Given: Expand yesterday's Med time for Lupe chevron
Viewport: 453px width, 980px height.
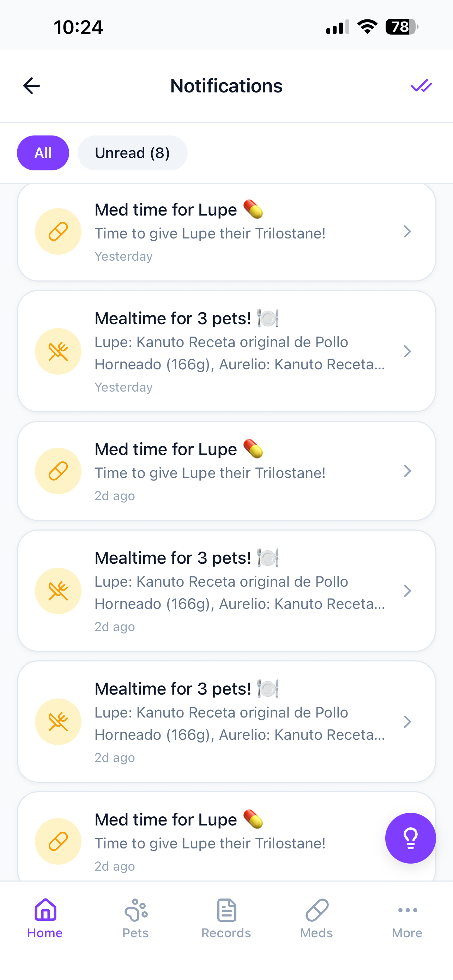Looking at the screenshot, I should pyautogui.click(x=407, y=231).
